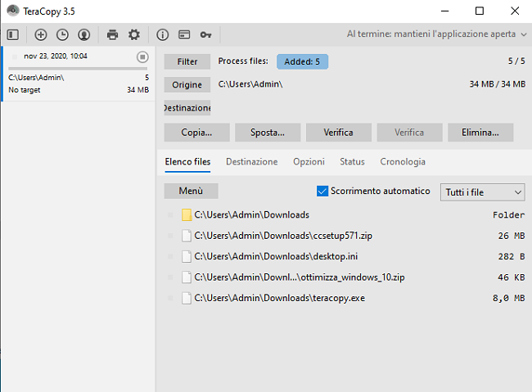Image resolution: width=532 pixels, height=392 pixels.
Task: Click the add new job plus icon
Action: click(x=41, y=34)
